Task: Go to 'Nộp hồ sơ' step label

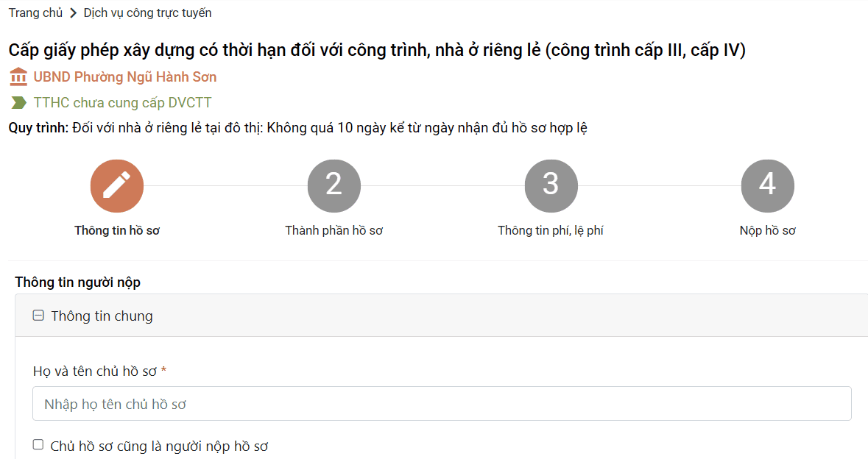Action: [767, 230]
